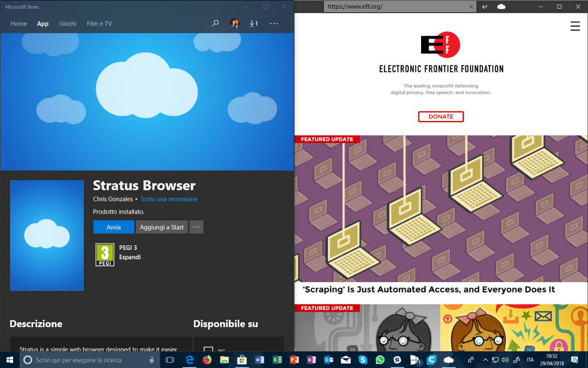The height and width of the screenshot is (368, 588).
Task: Open File Explorer from taskbar
Action: [224, 360]
